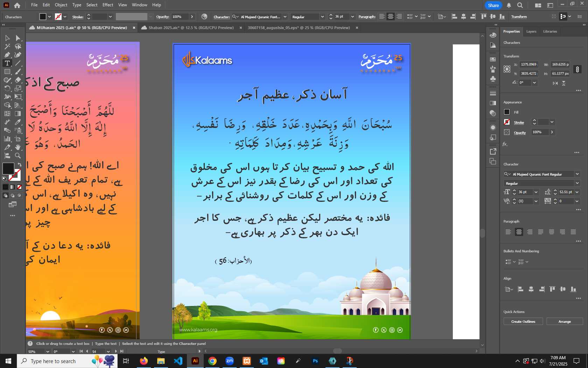Click the Stroke swatch in Appearance section
The height and width of the screenshot is (368, 588).
click(507, 122)
